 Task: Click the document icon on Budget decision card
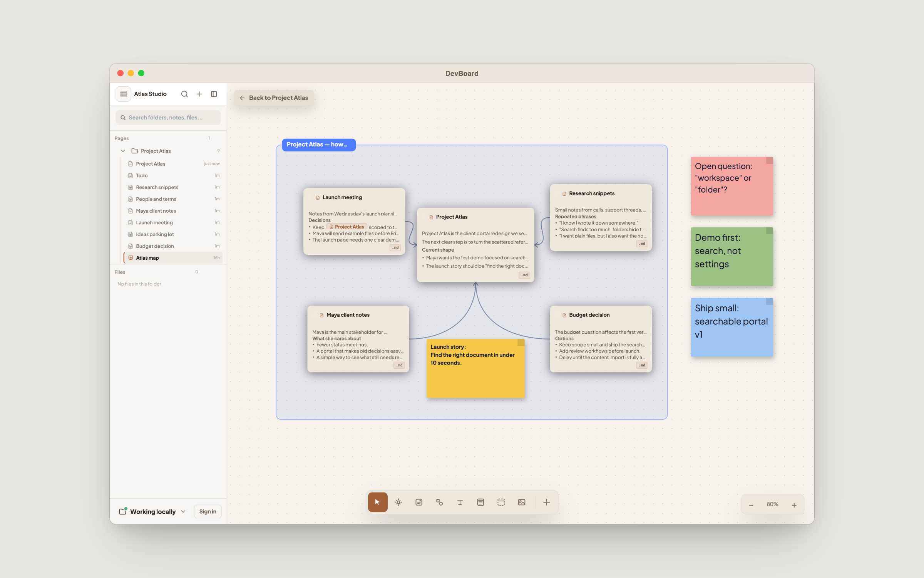click(564, 315)
